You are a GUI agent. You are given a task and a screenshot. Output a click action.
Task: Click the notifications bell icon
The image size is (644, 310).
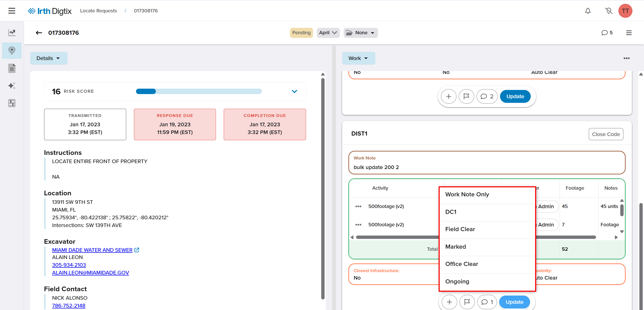[x=588, y=11]
